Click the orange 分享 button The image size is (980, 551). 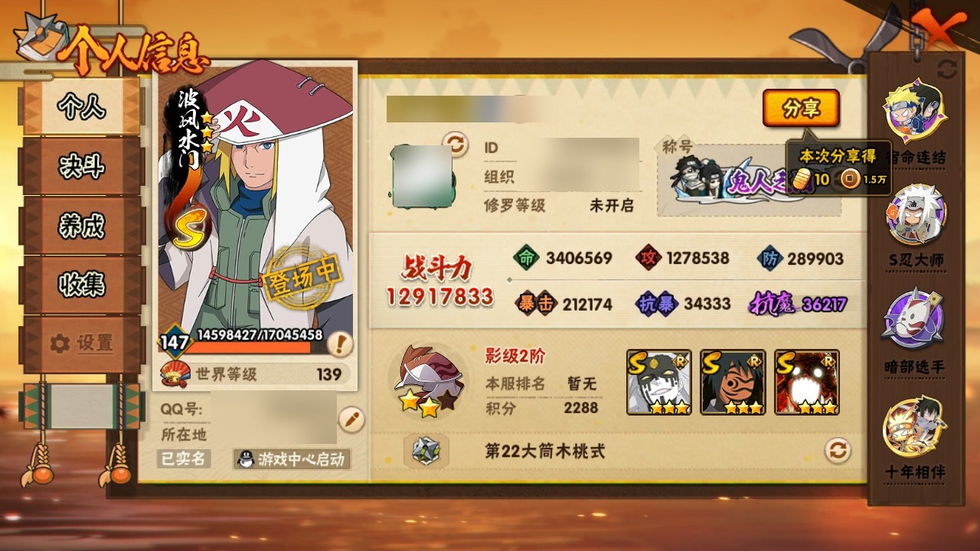[x=801, y=109]
